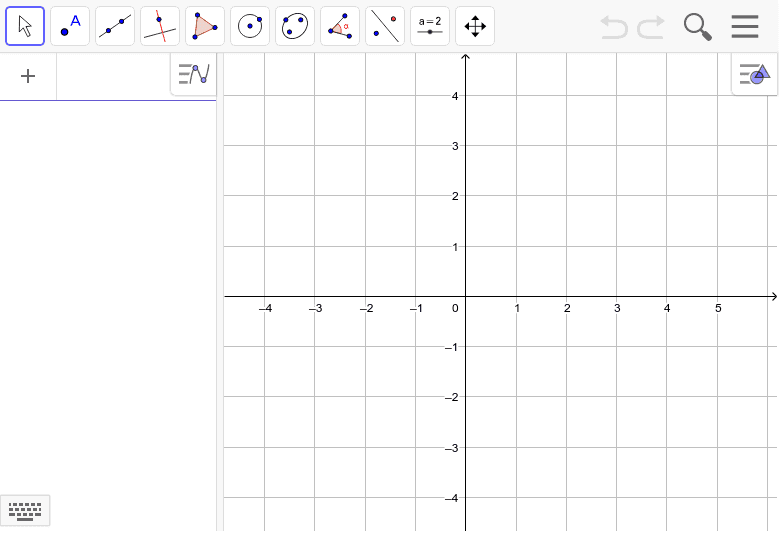The height and width of the screenshot is (533, 779).
Task: Select Reflect about Line tool
Action: tap(385, 26)
